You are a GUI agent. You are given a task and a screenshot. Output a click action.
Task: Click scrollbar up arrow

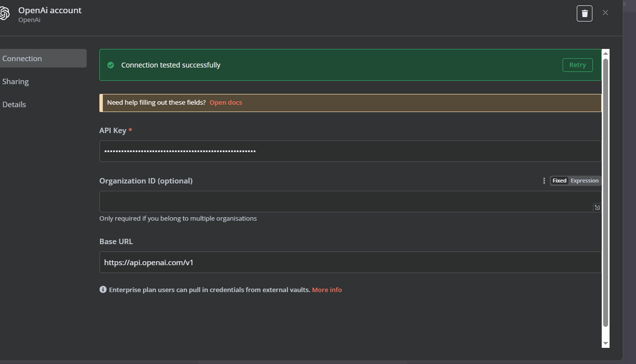606,53
